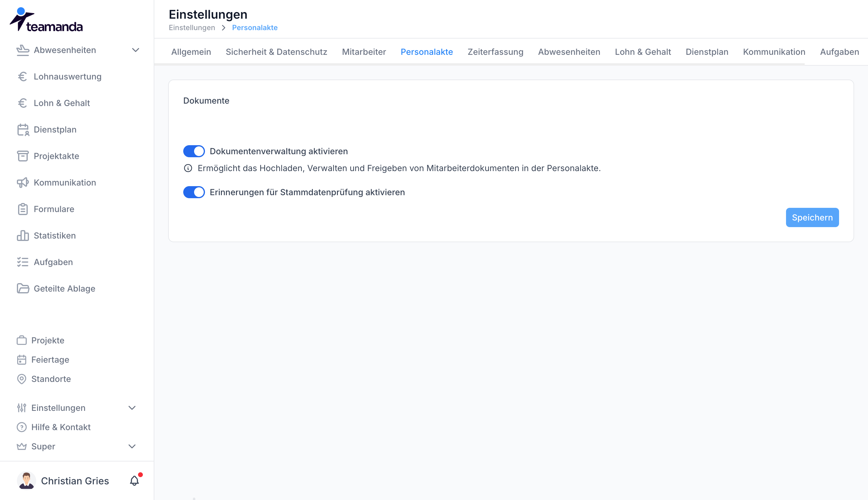Switch to Lohn & Gehalt tab
Viewport: 868px width, 500px height.
pos(643,52)
